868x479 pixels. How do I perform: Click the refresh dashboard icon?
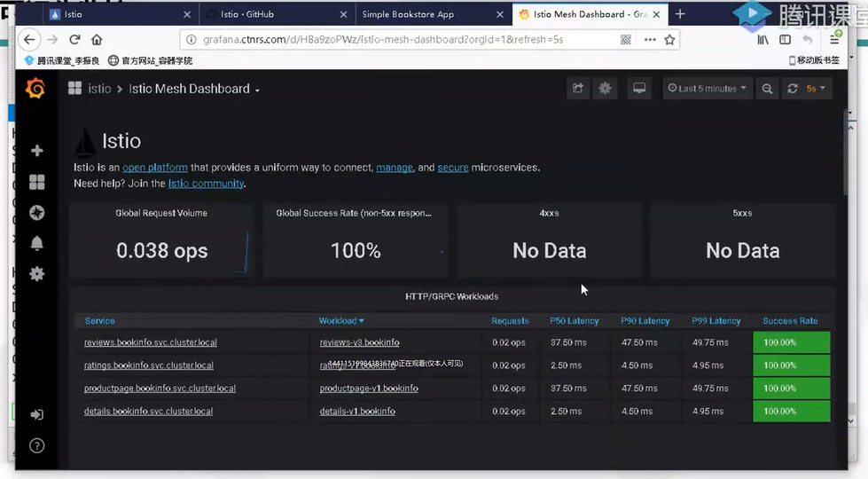(793, 89)
